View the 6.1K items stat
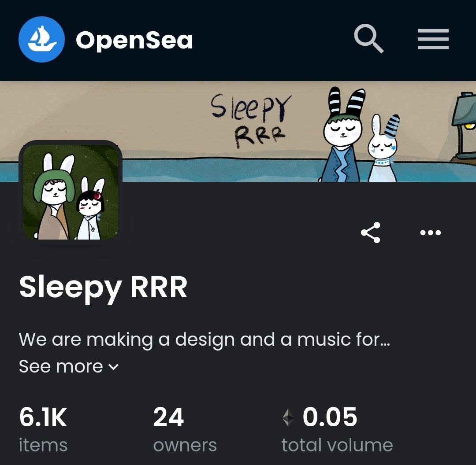This screenshot has height=465, width=476. (x=43, y=429)
